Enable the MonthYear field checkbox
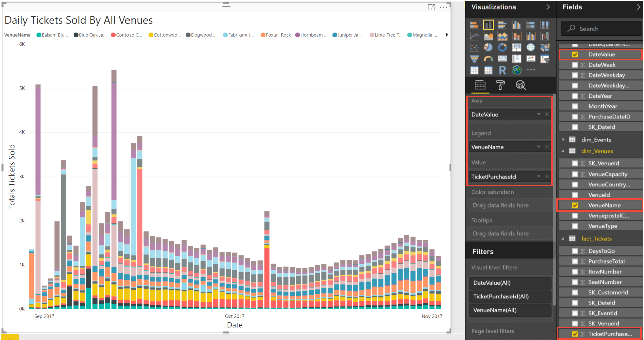 (x=575, y=106)
